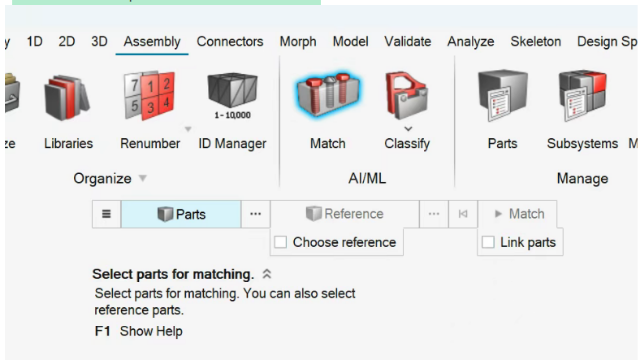
Task: Open Reference selector options ellipsis
Action: point(434,214)
